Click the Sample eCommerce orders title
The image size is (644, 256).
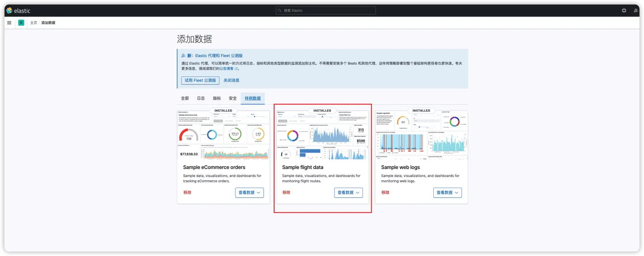coord(214,167)
